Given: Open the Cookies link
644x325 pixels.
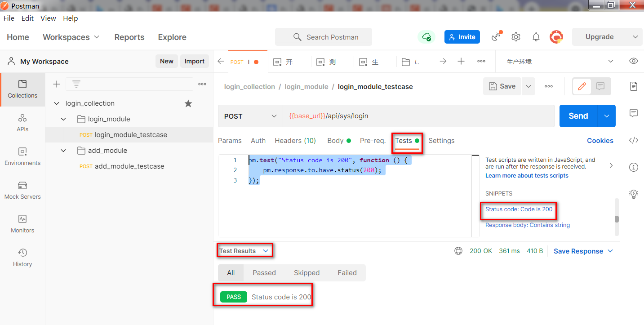Looking at the screenshot, I should coord(600,141).
